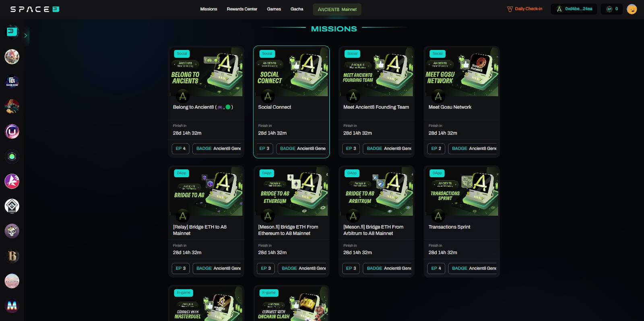Click the Daily Check-in link
Image resolution: width=644 pixels, height=321 pixels.
tap(525, 9)
